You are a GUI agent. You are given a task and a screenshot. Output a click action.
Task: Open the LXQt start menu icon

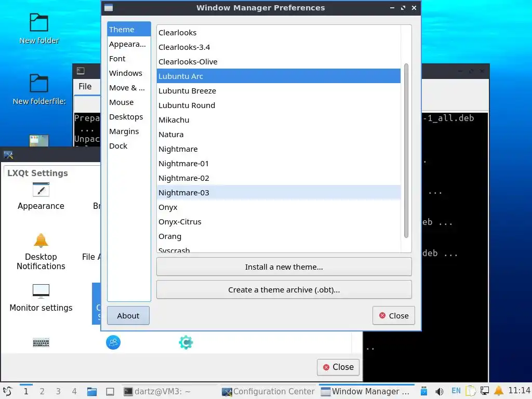[x=7, y=391]
